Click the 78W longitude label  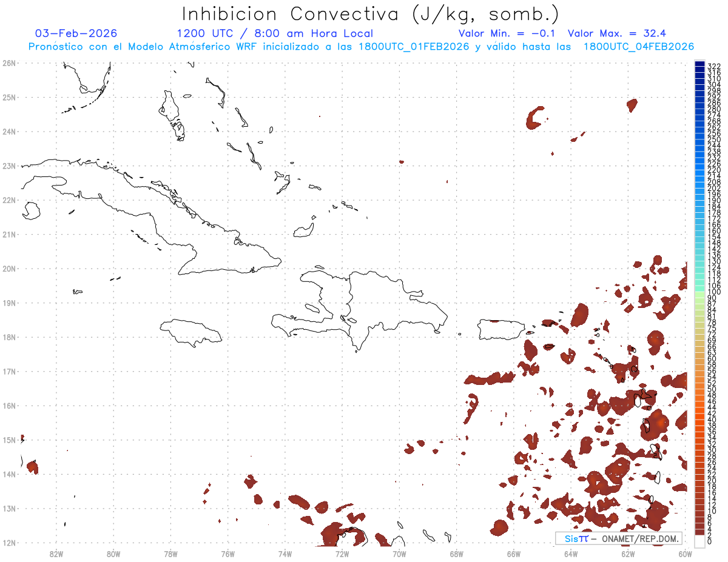click(x=170, y=553)
